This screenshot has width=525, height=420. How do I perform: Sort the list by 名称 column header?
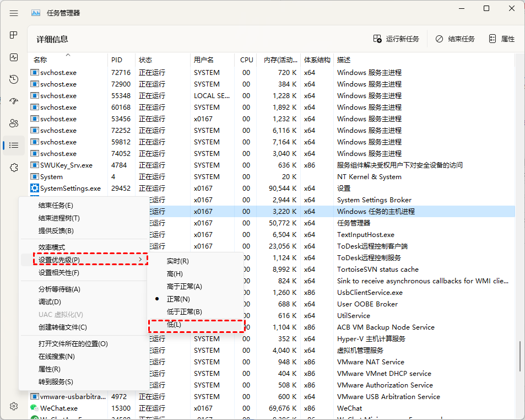(x=40, y=60)
